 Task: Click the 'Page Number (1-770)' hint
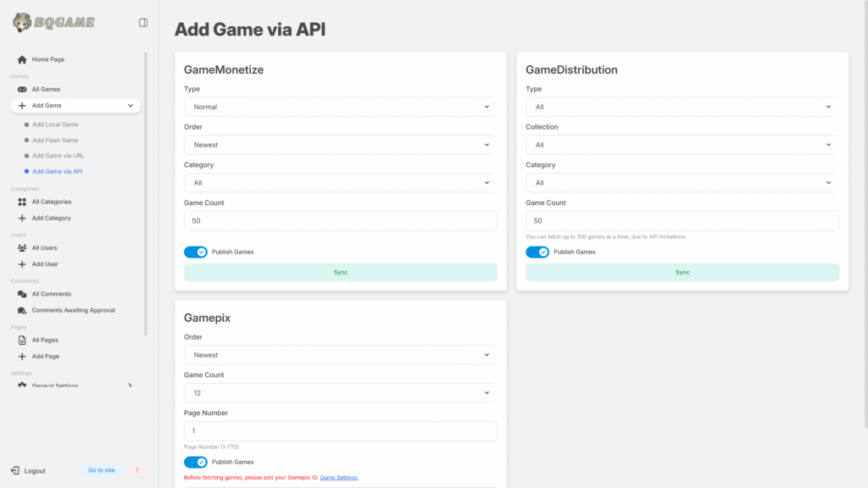tap(211, 446)
